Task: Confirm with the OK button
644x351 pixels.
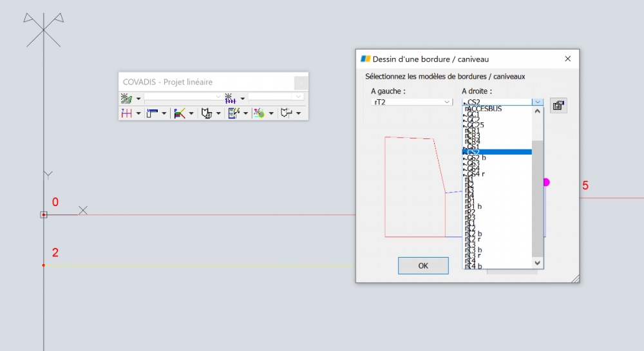Action: tap(423, 265)
